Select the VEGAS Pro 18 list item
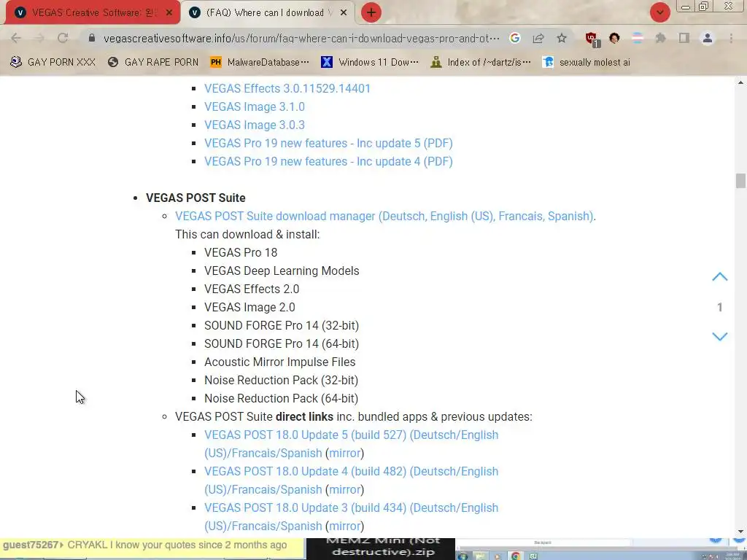Image resolution: width=747 pixels, height=560 pixels. point(241,252)
